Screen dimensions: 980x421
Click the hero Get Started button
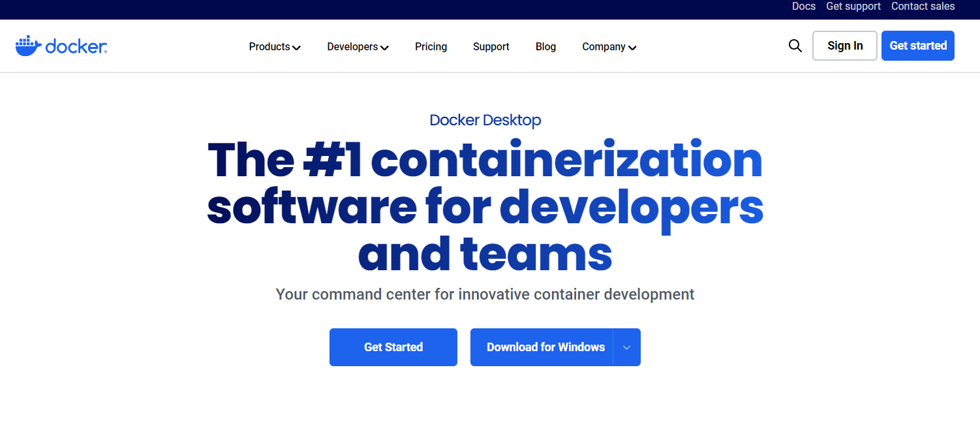point(393,347)
